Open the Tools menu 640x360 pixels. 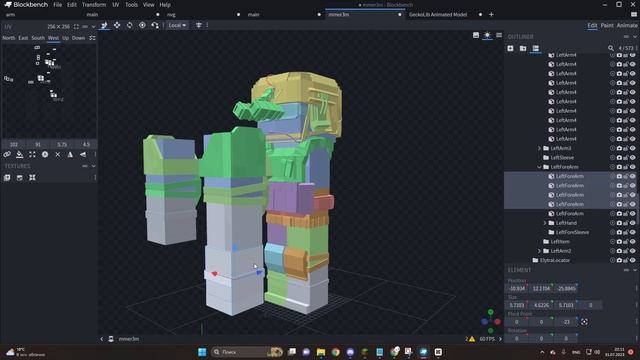131,5
